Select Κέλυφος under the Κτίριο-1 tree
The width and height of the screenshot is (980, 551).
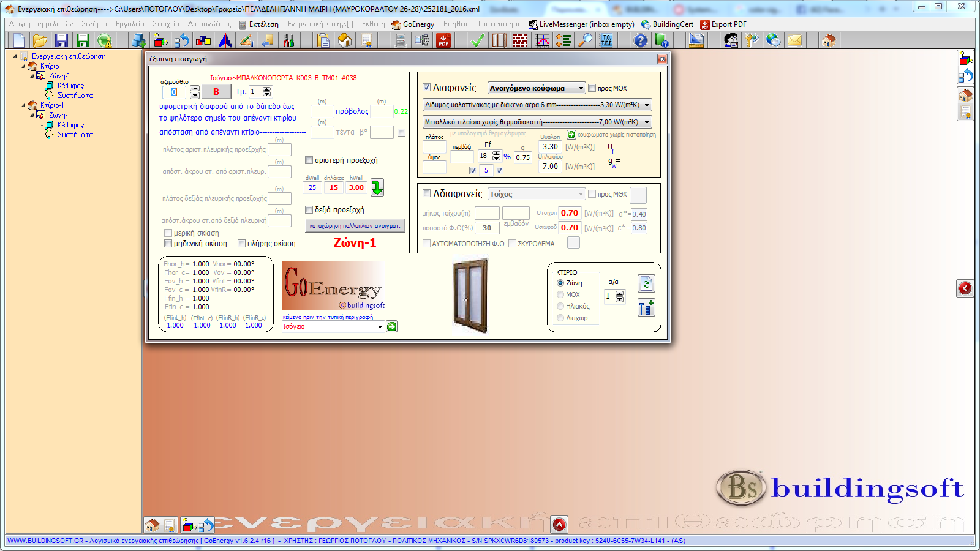pos(70,125)
